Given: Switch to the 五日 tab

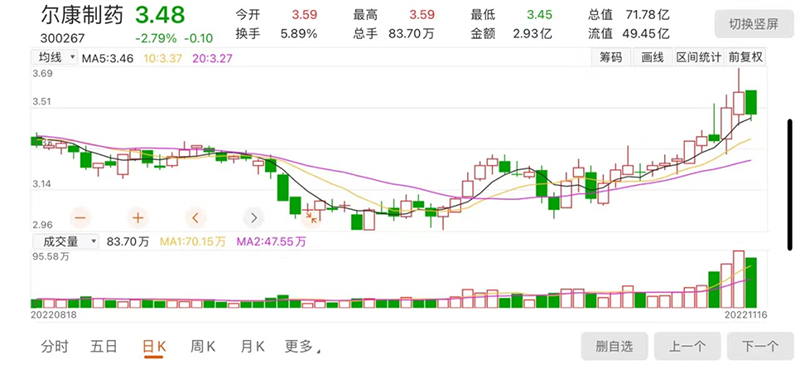Looking at the screenshot, I should pos(104,347).
